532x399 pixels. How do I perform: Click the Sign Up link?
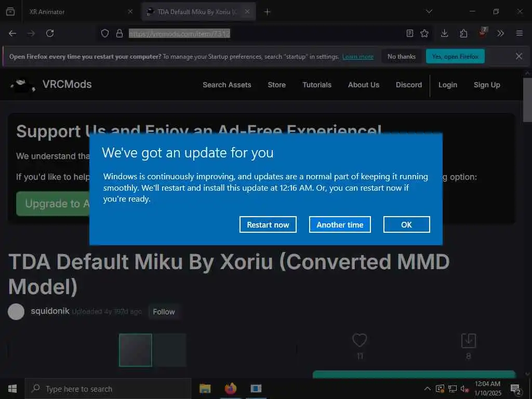tap(486, 85)
